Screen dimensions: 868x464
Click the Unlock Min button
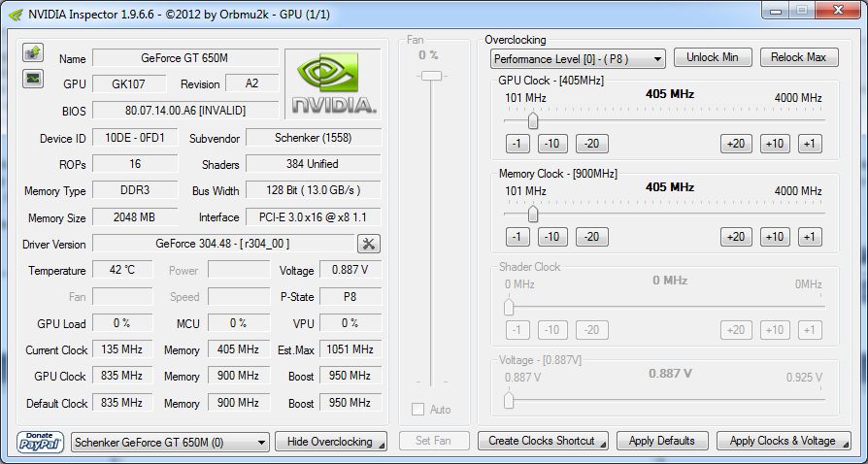713,57
